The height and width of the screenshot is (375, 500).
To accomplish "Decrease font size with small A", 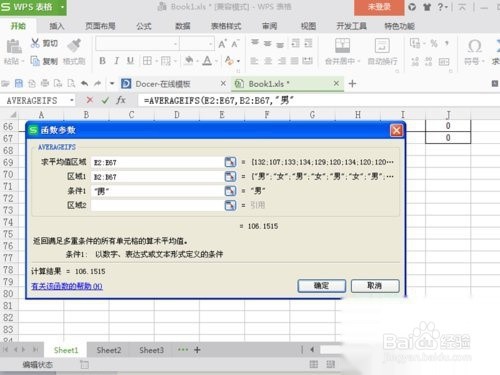I will click(x=235, y=44).
